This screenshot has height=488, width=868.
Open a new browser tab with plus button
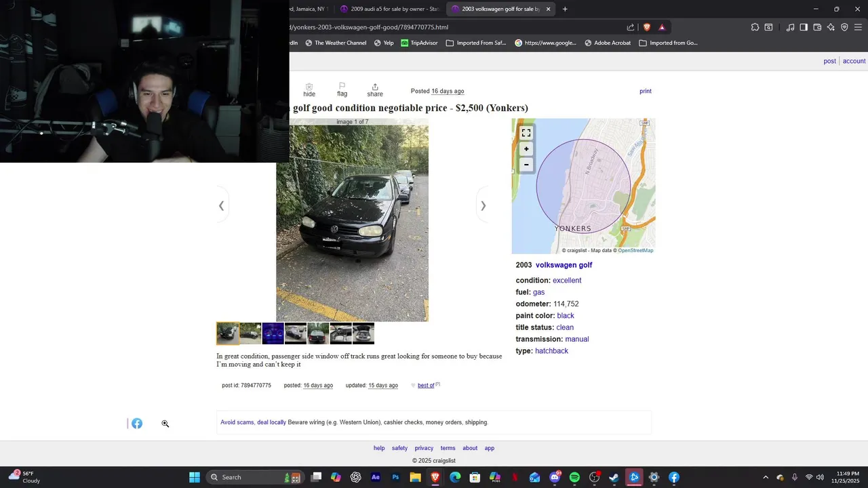point(565,9)
